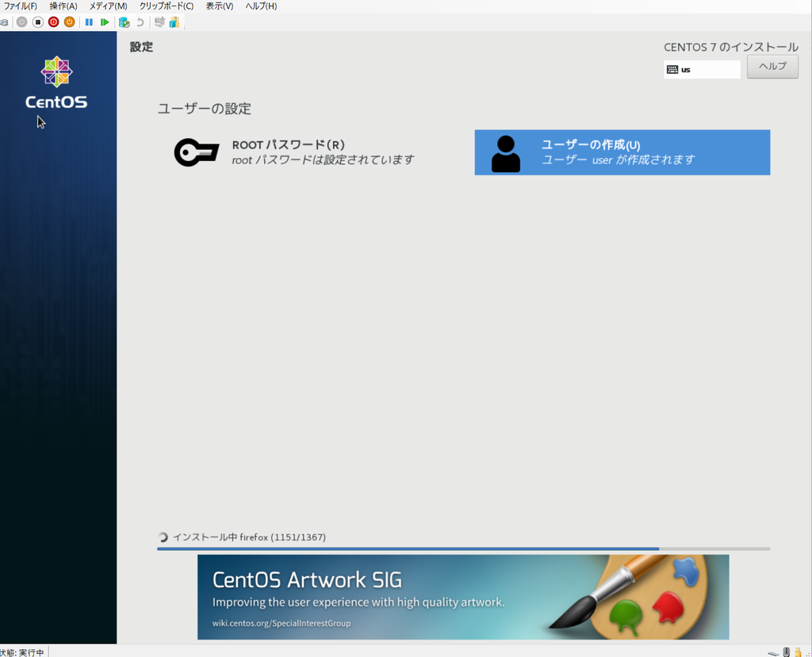Click the installing spinner icon

(163, 537)
